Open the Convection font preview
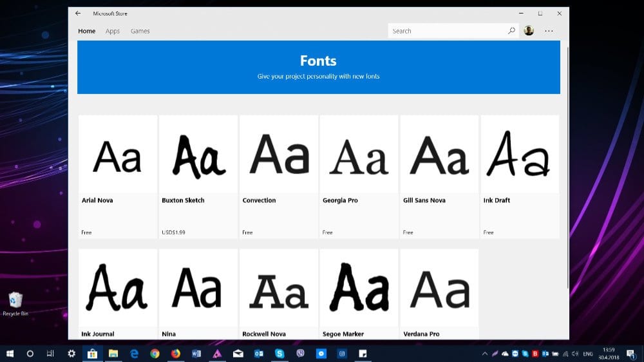Viewport: 644px width, 362px height. tap(278, 155)
